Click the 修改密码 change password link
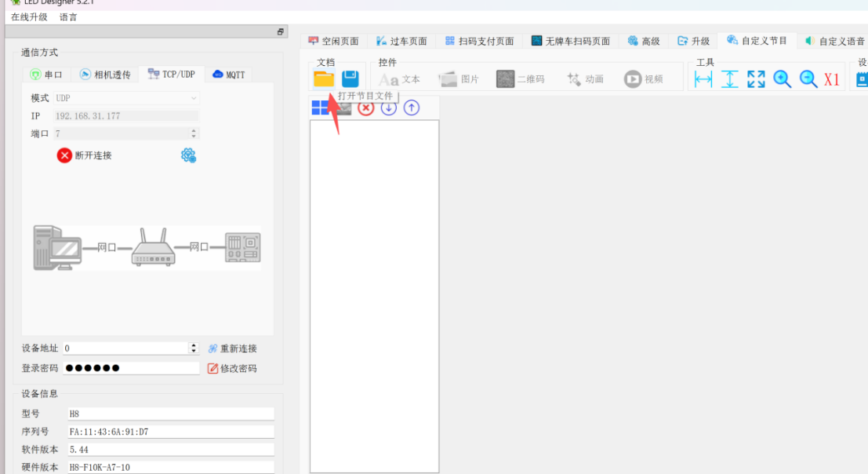The height and width of the screenshot is (474, 868). coord(232,368)
